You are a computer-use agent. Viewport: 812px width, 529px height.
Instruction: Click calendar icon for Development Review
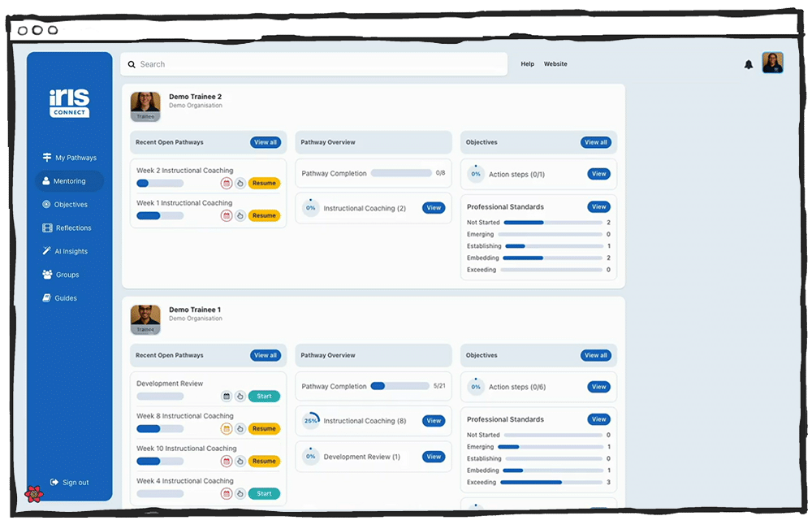pos(227,397)
